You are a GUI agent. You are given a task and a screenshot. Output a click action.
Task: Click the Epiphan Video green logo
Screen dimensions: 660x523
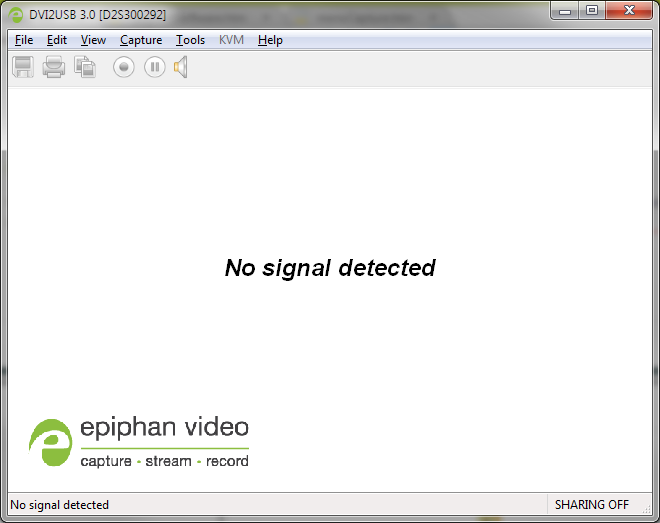[50, 442]
